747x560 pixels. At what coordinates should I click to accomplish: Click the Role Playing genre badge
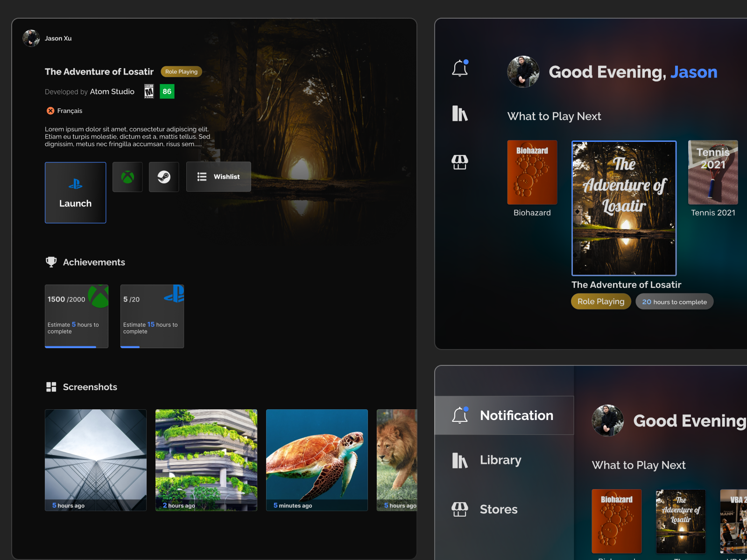click(x=181, y=71)
